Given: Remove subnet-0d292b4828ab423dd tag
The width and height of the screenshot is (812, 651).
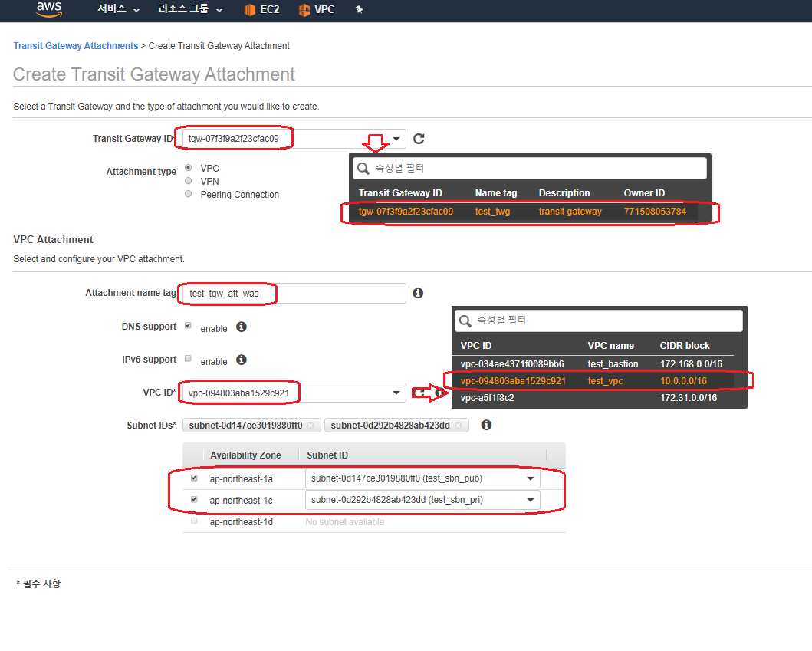Looking at the screenshot, I should [459, 426].
